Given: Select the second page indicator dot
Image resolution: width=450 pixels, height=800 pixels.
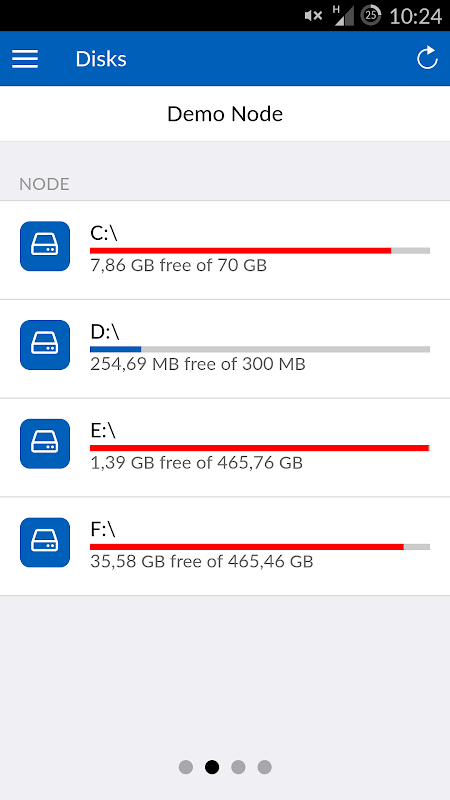Looking at the screenshot, I should point(212,767).
